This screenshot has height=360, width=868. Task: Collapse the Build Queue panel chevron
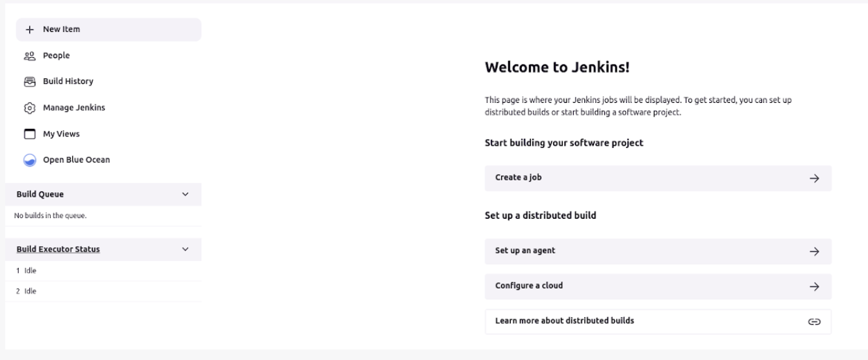(185, 195)
